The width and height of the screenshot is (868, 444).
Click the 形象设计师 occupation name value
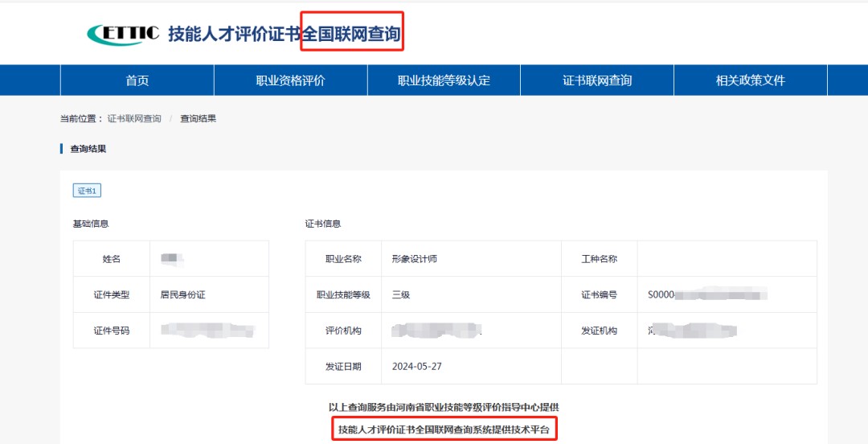415,259
